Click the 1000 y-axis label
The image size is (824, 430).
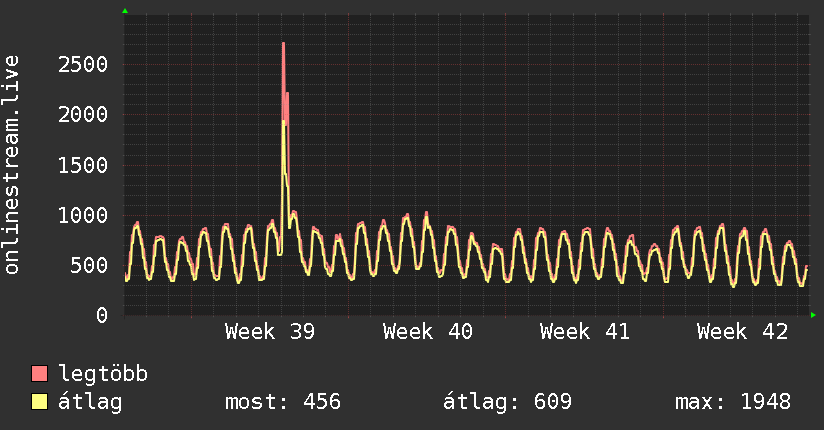tap(83, 215)
